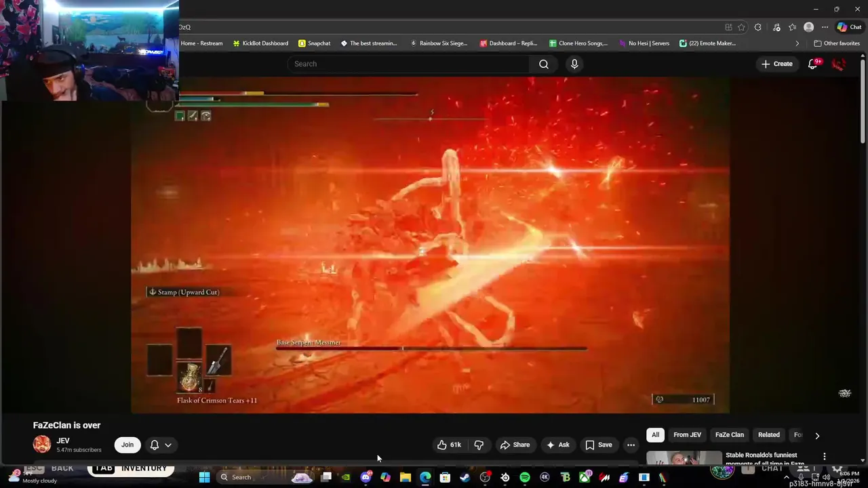This screenshot has height=488, width=868.
Task: Open the Favorites list icon in Edge toolbar
Action: point(792,27)
